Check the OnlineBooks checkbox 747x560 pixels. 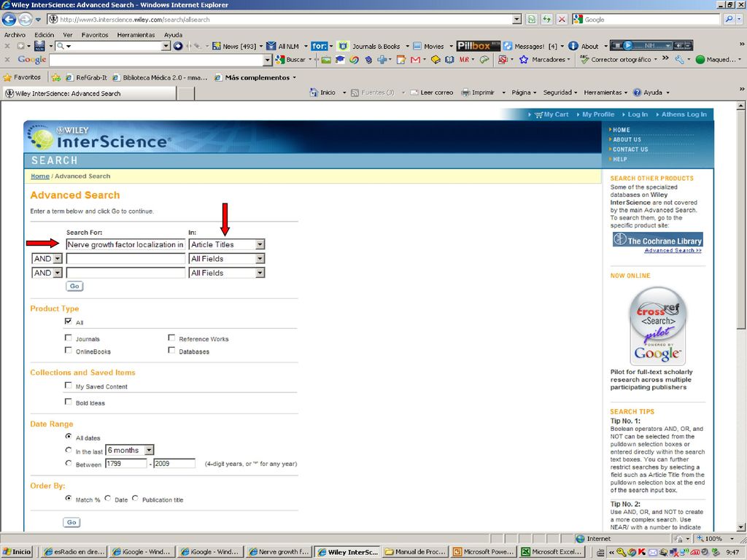[x=68, y=350]
